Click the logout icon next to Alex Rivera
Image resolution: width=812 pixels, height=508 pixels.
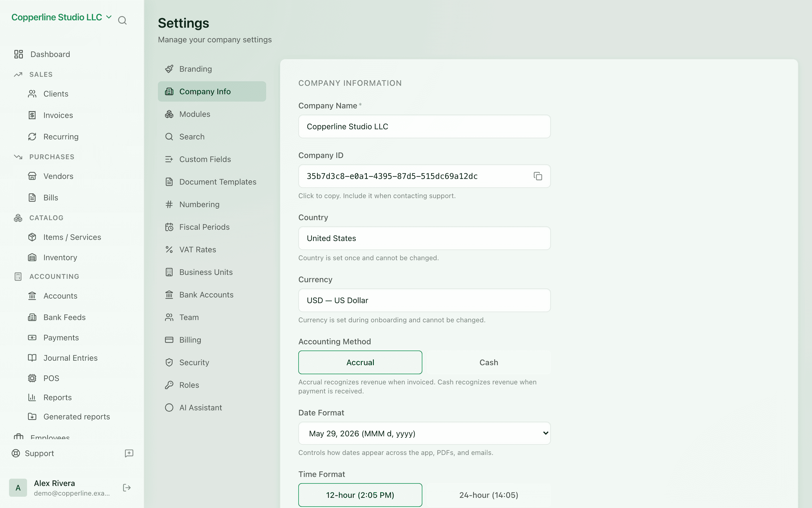(x=127, y=488)
